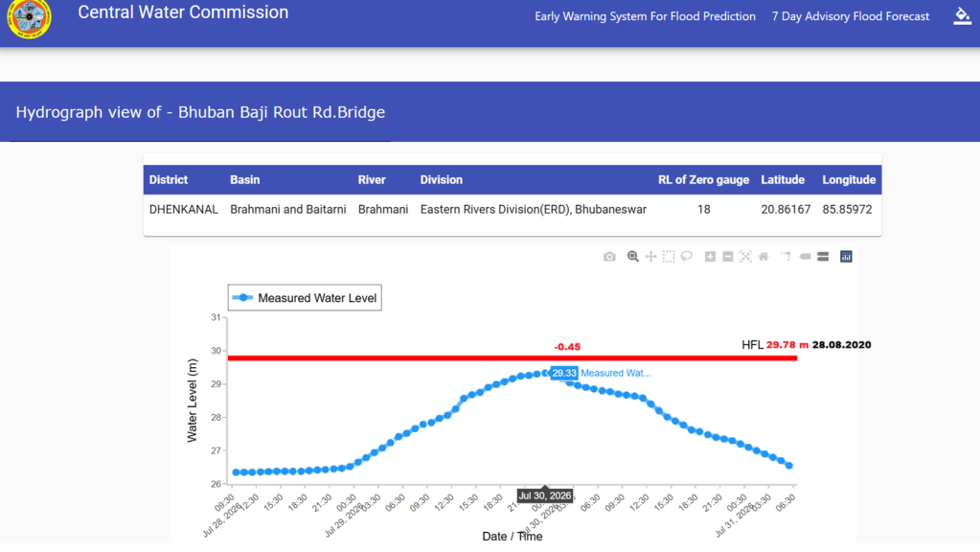This screenshot has height=552, width=980.
Task: Click the DHENKANAL district cell
Action: pos(184,210)
